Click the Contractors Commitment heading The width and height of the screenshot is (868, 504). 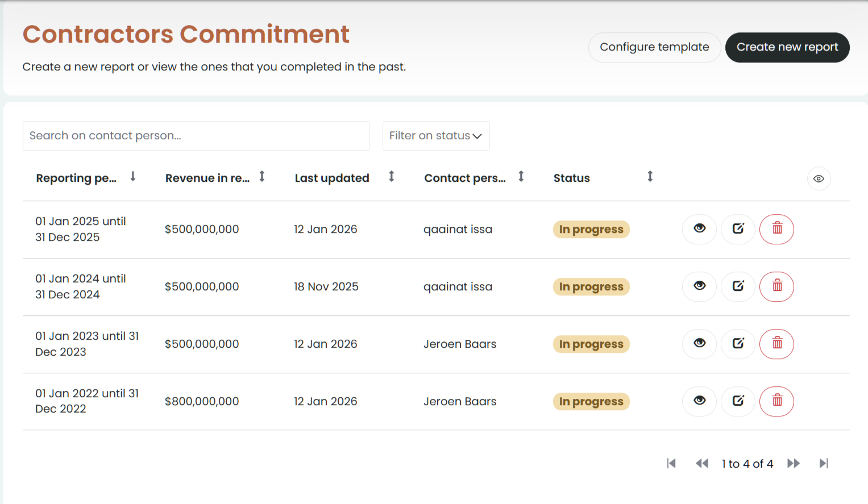pyautogui.click(x=186, y=34)
